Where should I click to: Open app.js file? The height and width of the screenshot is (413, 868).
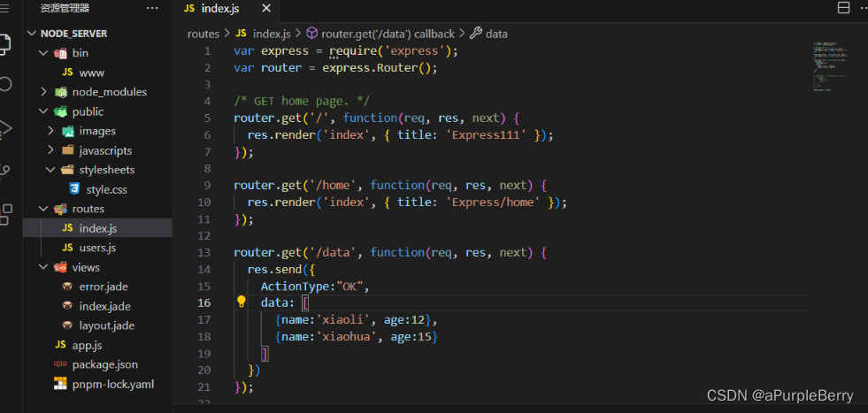point(87,345)
